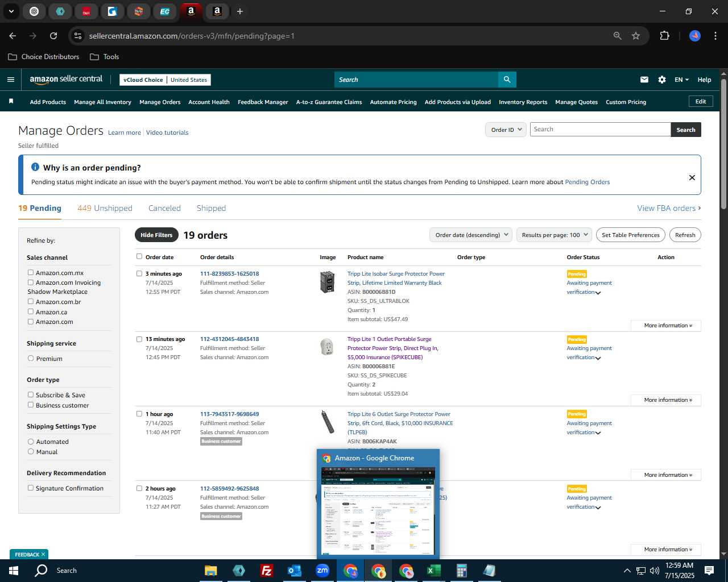Open Feedback Manager menu item

(263, 102)
